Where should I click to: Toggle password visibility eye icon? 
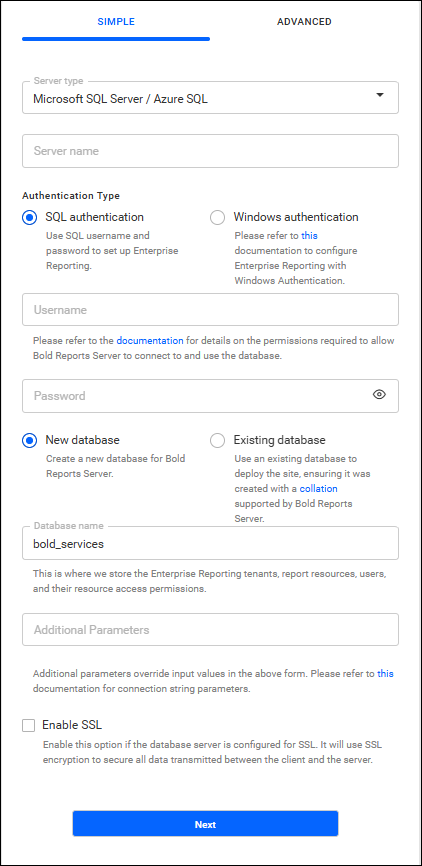379,394
